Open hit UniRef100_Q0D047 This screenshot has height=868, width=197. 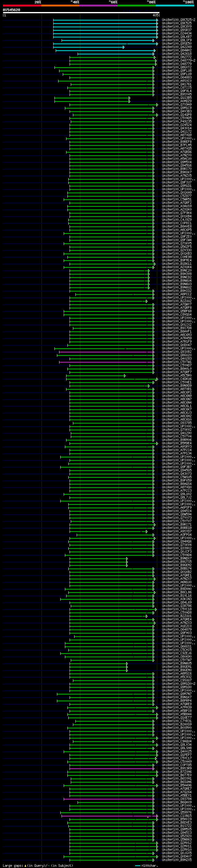[177, 345]
